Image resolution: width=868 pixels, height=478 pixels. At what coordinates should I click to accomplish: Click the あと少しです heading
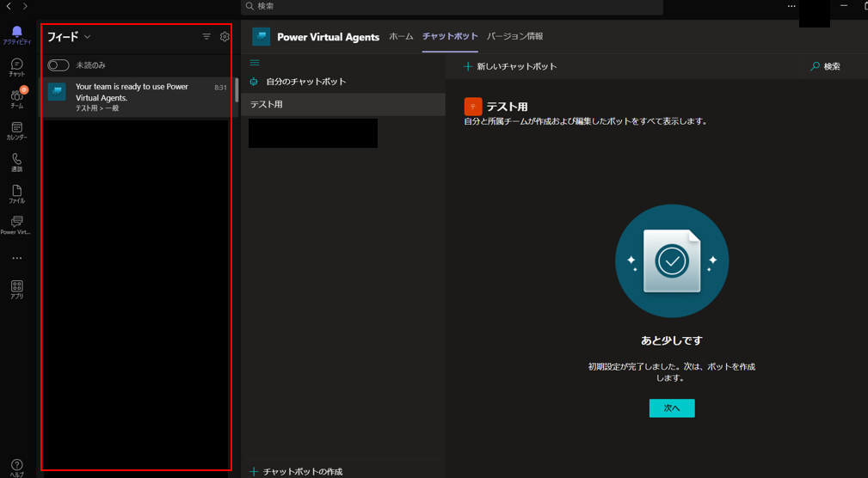pyautogui.click(x=672, y=340)
